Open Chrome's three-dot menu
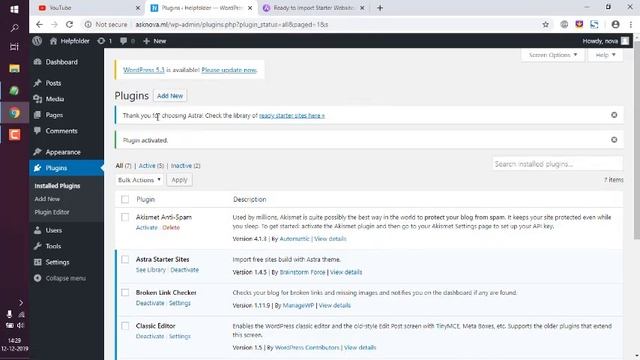The width and height of the screenshot is (640, 360). (631, 24)
